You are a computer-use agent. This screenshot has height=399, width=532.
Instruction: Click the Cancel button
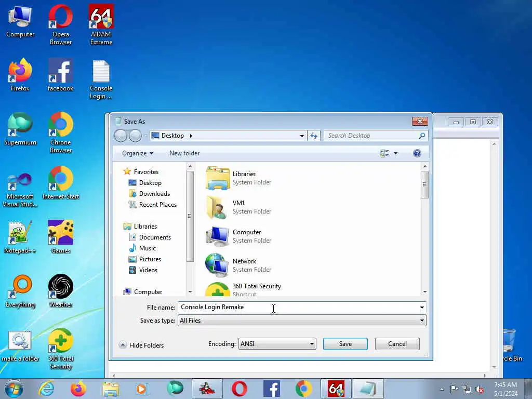click(397, 344)
